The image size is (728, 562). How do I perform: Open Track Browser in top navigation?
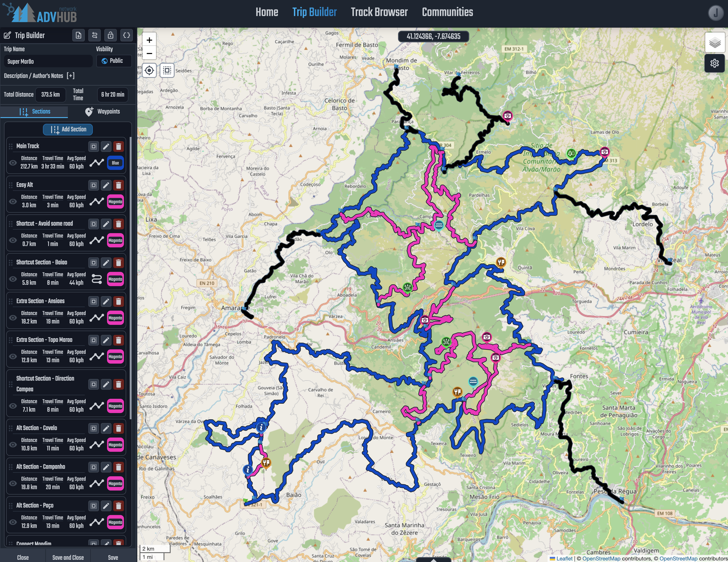[379, 12]
